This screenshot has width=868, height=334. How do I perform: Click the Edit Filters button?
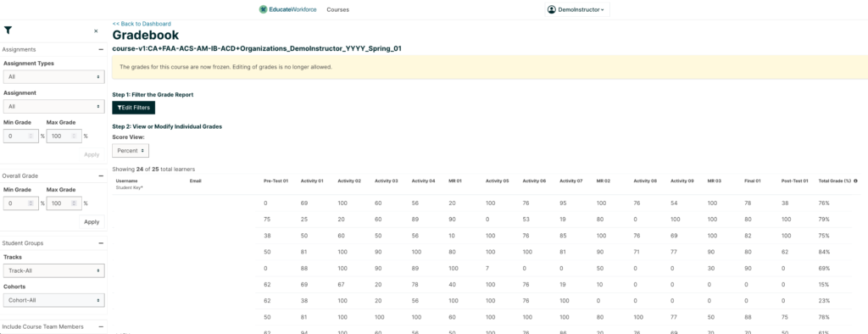[x=133, y=108]
